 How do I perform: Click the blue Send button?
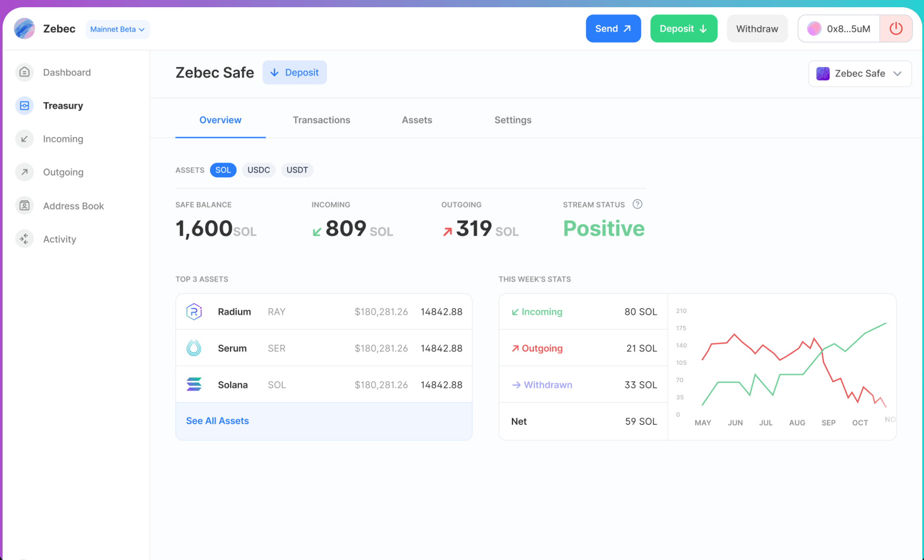click(613, 29)
